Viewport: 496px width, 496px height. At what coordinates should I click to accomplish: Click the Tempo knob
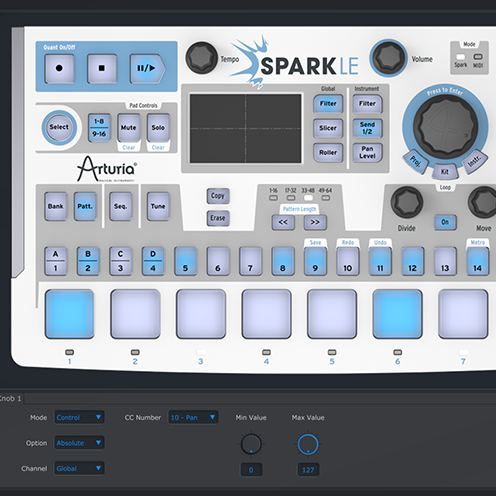(202, 58)
